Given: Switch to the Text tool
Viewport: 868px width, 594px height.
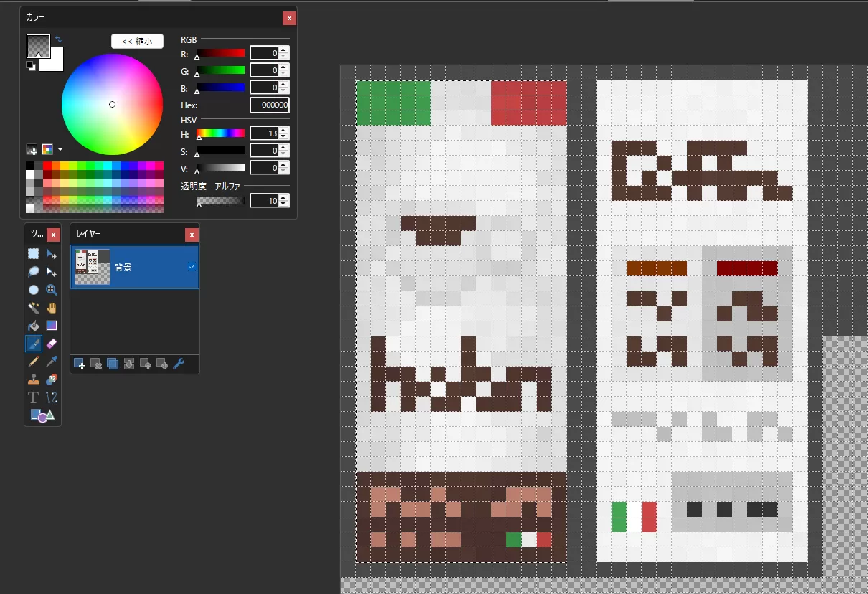Looking at the screenshot, I should tap(33, 397).
